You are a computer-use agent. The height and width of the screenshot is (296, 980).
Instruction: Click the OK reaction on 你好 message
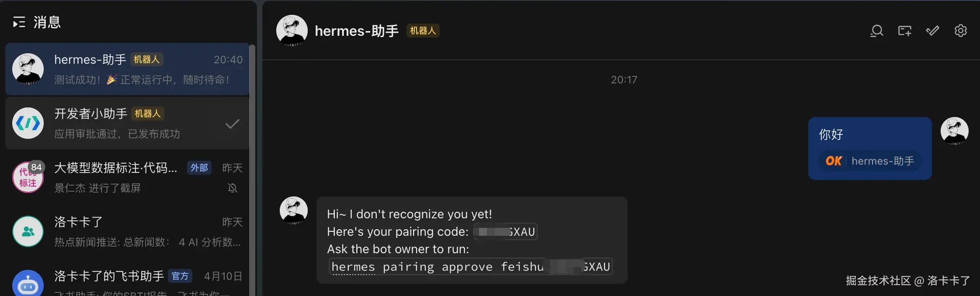[834, 161]
